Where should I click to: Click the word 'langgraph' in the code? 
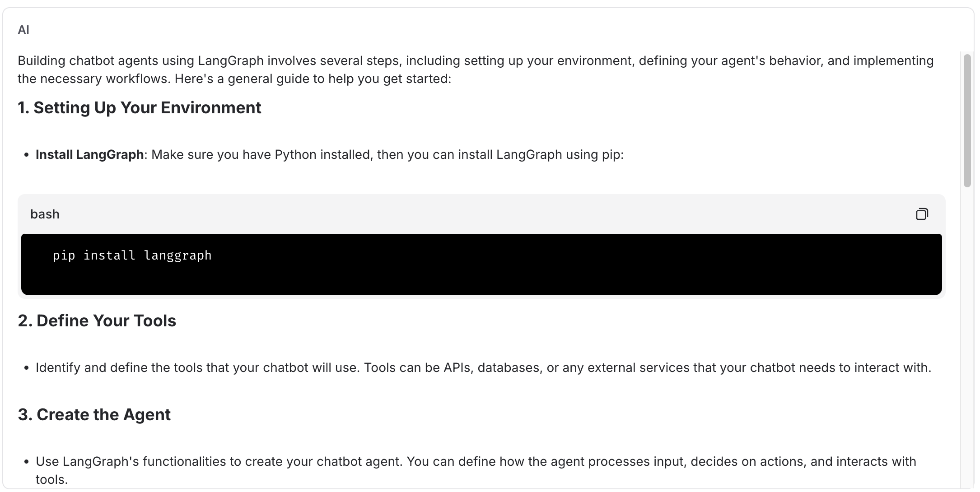coord(178,255)
